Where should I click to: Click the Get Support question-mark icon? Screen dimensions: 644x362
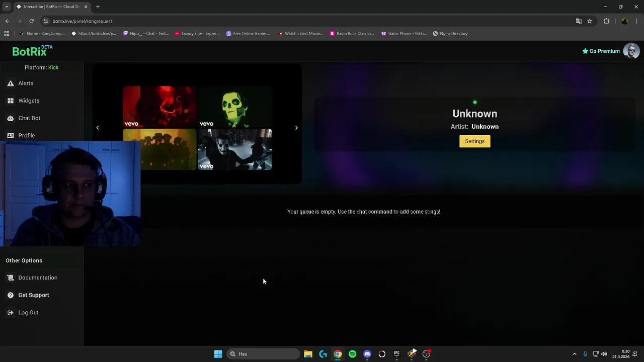click(11, 295)
